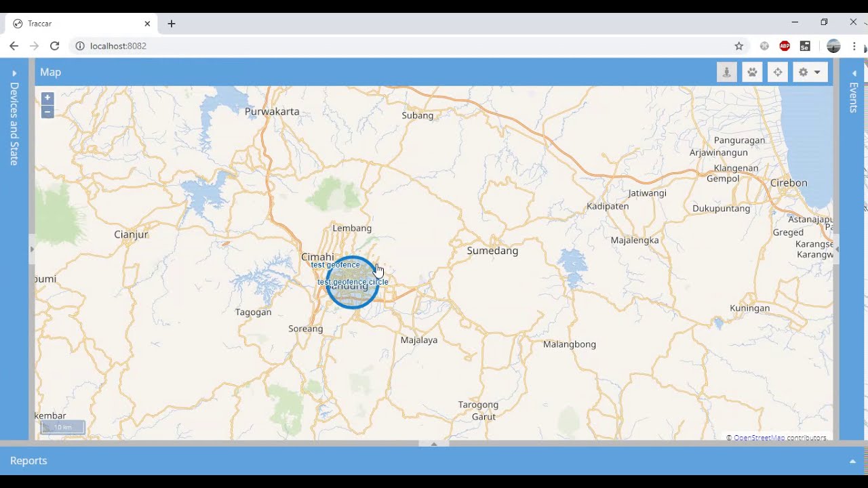This screenshot has height=488, width=868.
Task: Expand the Devices and State side panel
Action: (x=14, y=73)
